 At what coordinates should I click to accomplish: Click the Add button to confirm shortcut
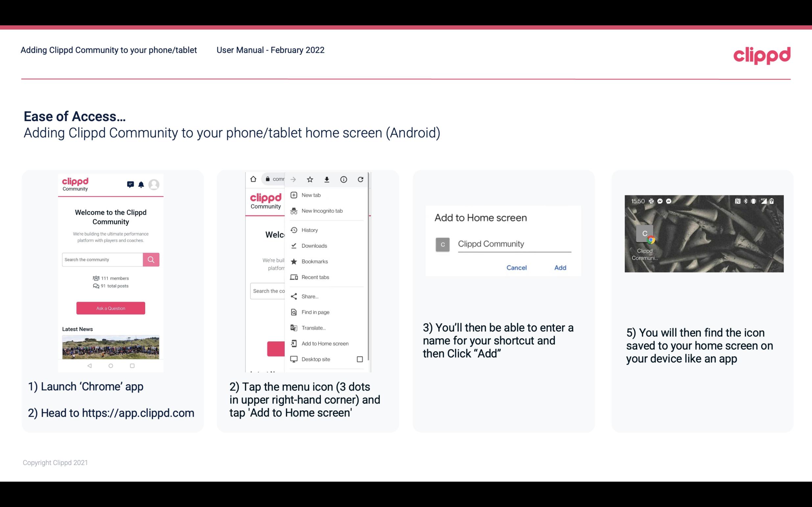coord(560,268)
